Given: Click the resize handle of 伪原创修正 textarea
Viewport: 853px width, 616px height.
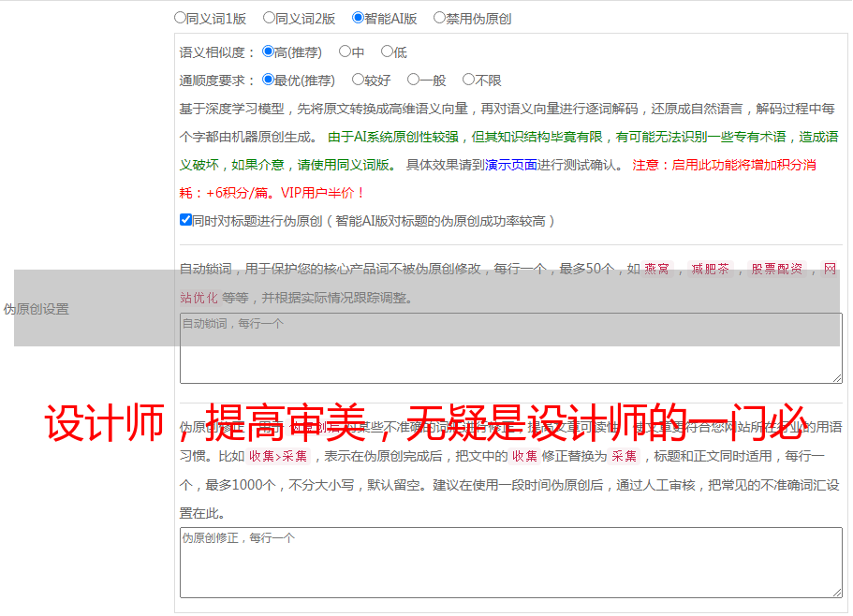Looking at the screenshot, I should coord(836,592).
